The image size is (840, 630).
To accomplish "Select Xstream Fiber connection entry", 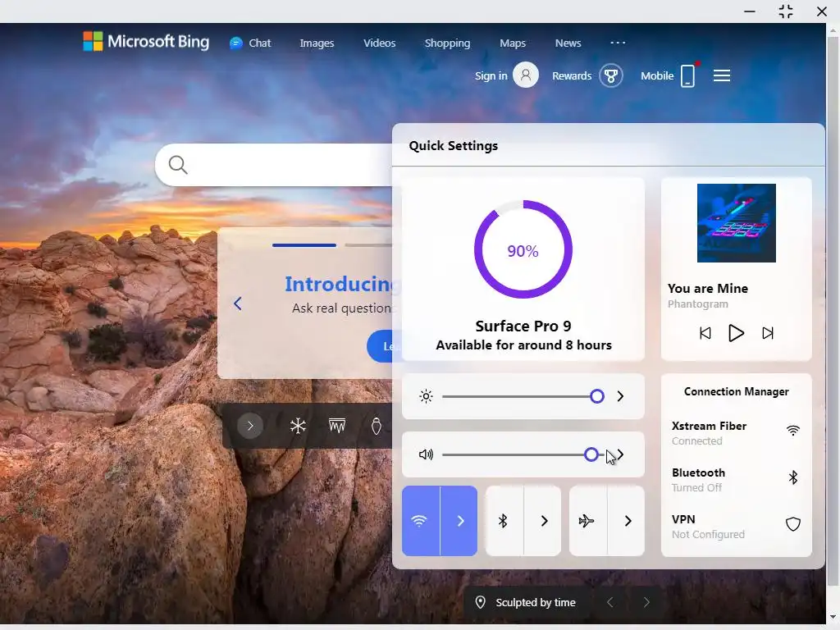I will point(736,433).
